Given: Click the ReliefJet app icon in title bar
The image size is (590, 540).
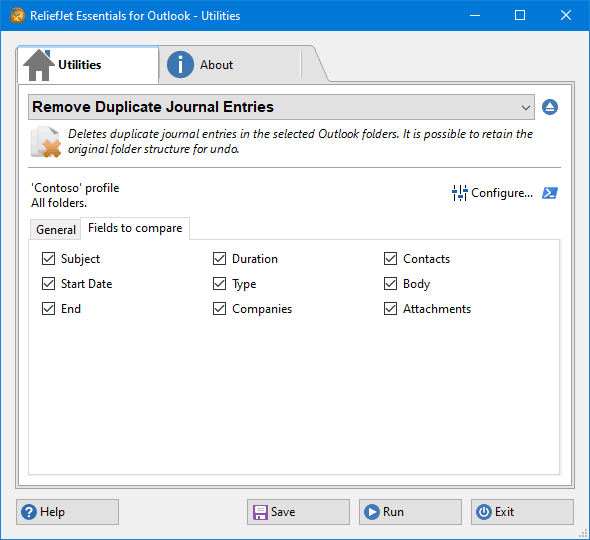Looking at the screenshot, I should point(17,15).
